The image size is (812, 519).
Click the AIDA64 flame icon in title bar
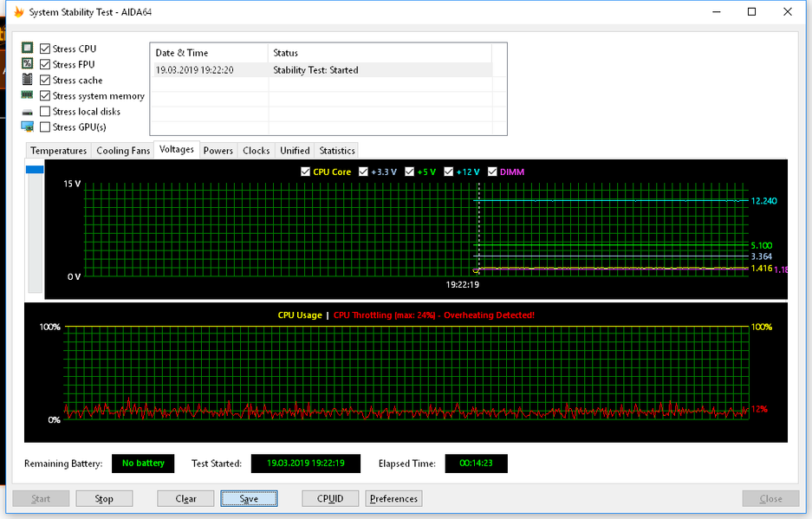point(19,11)
